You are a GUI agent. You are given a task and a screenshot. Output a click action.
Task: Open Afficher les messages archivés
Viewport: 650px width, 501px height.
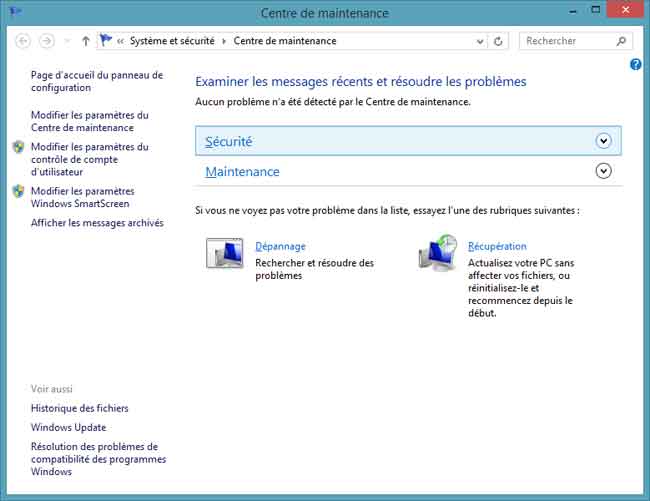pyautogui.click(x=97, y=223)
